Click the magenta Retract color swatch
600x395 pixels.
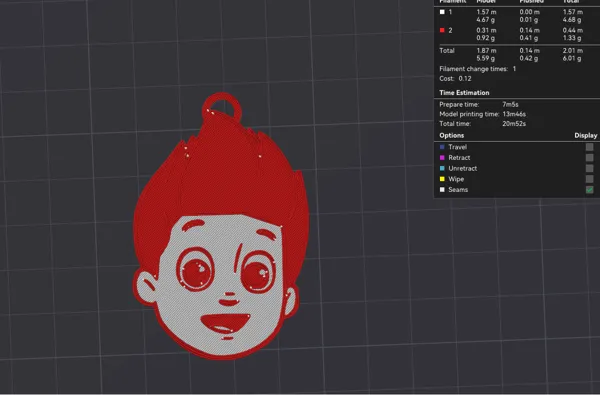point(442,158)
